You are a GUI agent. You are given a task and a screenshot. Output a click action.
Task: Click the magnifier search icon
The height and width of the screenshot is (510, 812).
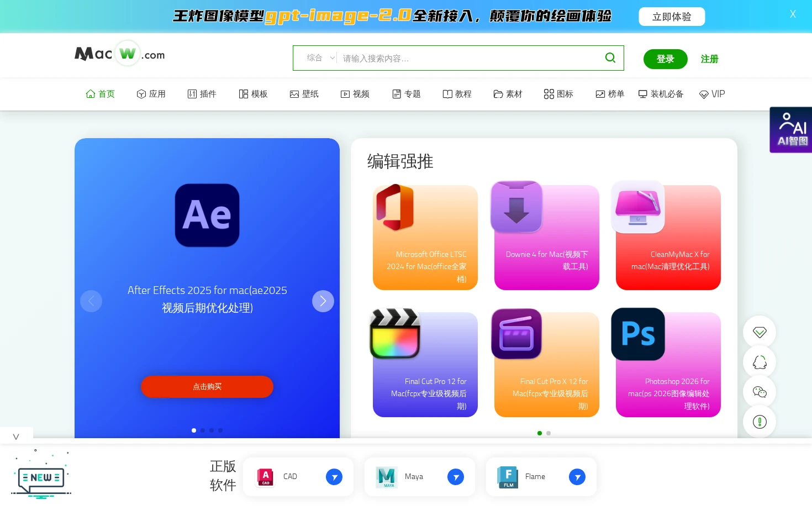[610, 57]
